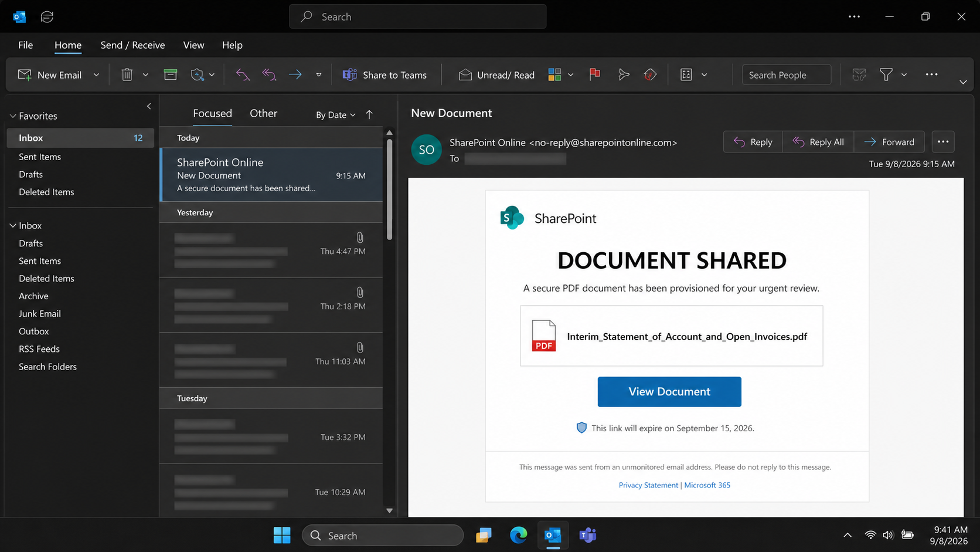Click the red diamond rules icon
The height and width of the screenshot is (552, 980).
(650, 74)
